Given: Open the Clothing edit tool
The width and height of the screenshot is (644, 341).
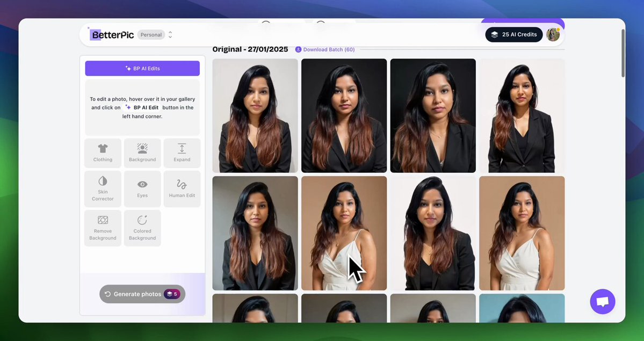Looking at the screenshot, I should [x=103, y=153].
